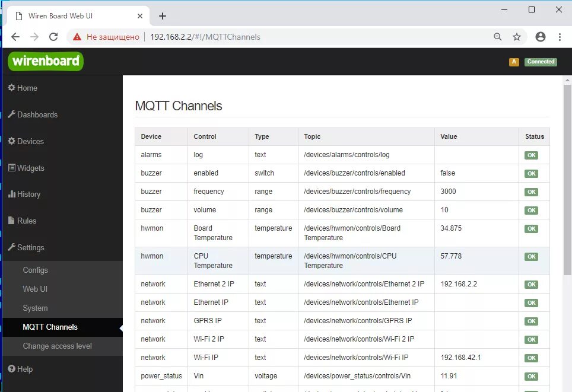Click the 34.875 board temperature value

451,228
